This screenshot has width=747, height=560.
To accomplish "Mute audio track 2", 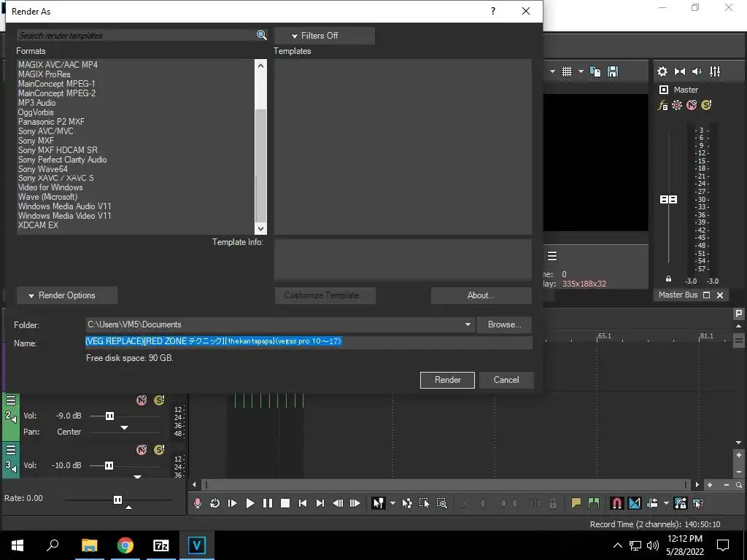I will coord(142,400).
